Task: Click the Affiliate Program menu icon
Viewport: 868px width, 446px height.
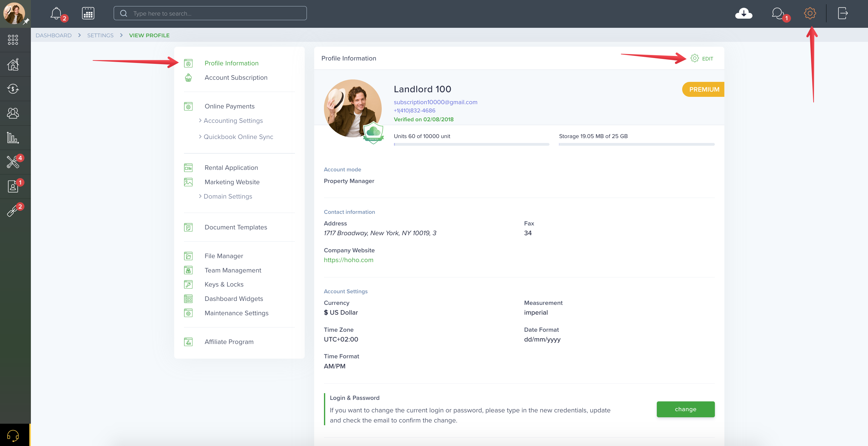Action: [x=188, y=342]
